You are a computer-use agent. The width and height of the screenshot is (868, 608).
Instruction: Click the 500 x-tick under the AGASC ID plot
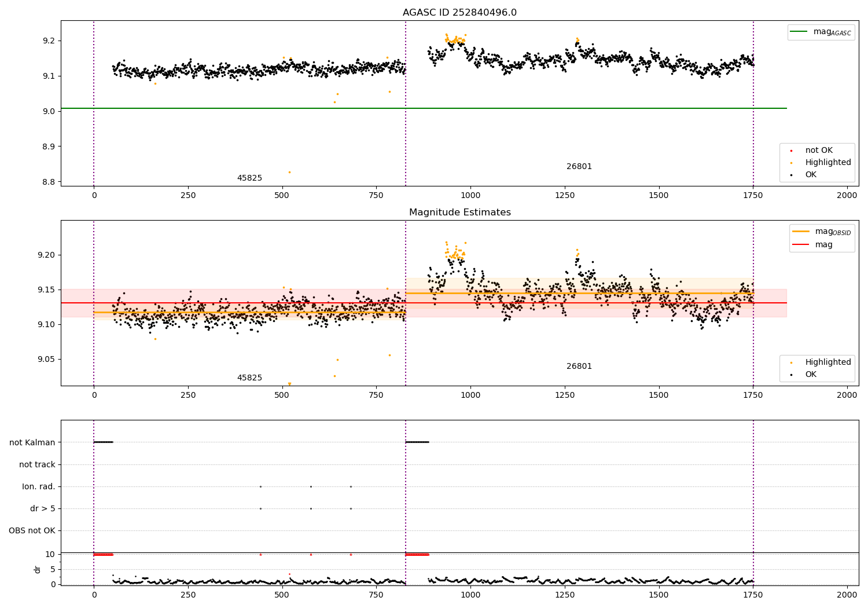point(282,196)
